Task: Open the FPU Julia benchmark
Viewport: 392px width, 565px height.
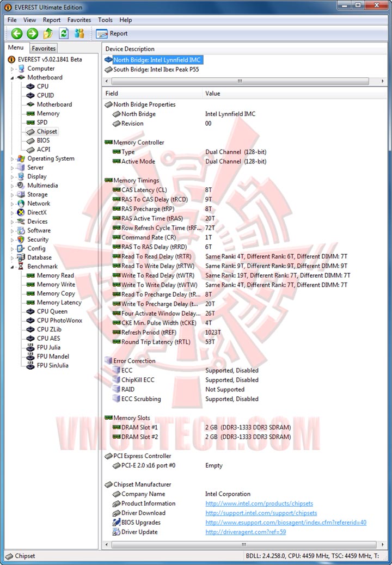Action: tap(48, 348)
